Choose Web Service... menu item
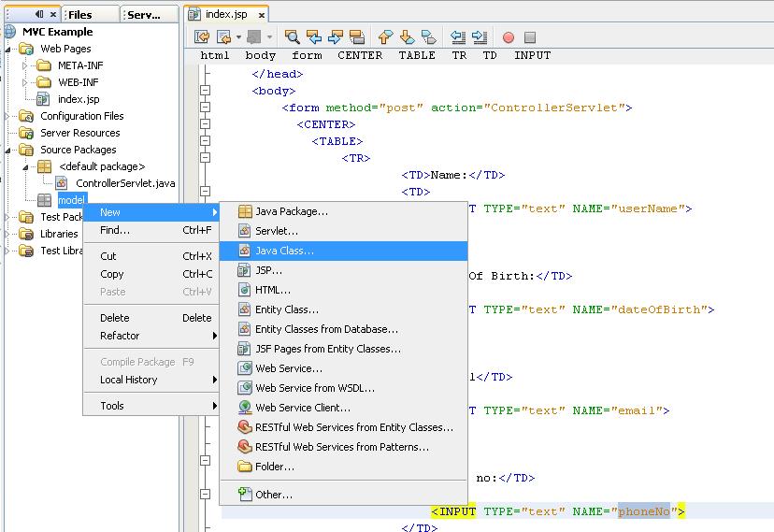This screenshot has height=532, width=774. pos(344,368)
